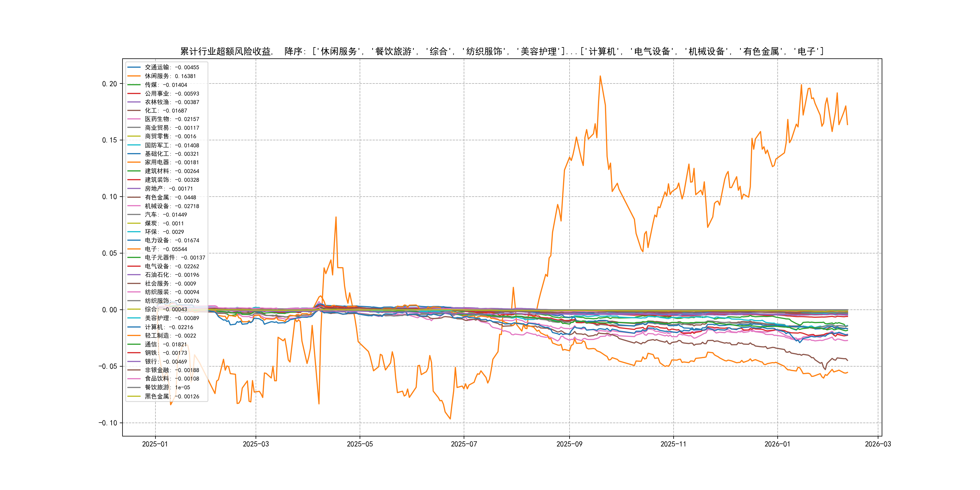Viewport: 980px width, 490px height.
Task: Click the 交通运输 legend line swatch
Action: pos(134,67)
